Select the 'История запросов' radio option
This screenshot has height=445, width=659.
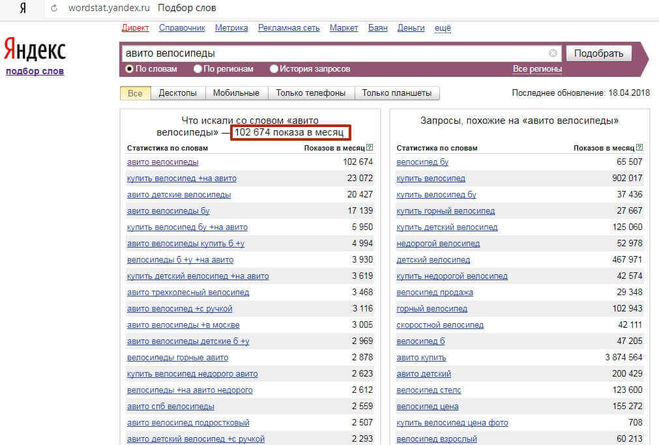(274, 69)
